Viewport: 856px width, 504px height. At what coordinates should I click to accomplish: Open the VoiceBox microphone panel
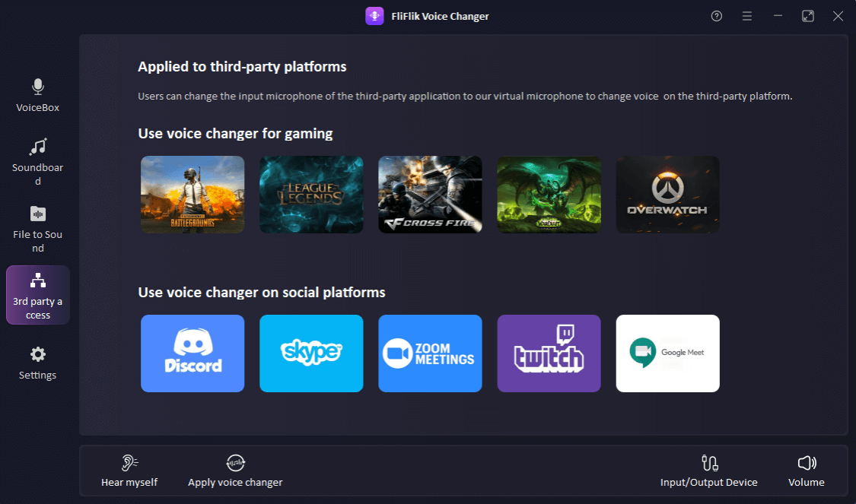click(x=37, y=95)
